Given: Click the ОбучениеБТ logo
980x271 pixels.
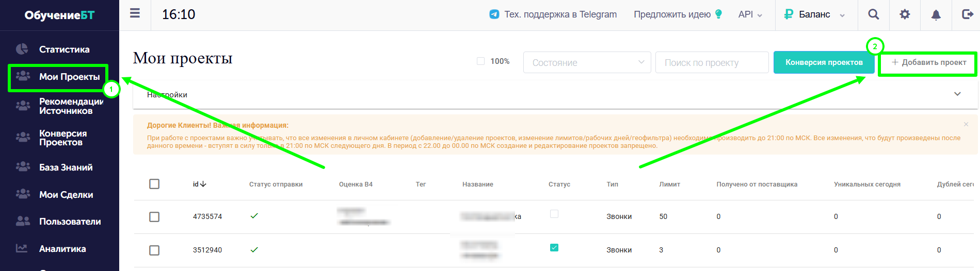Looking at the screenshot, I should (x=59, y=15).
